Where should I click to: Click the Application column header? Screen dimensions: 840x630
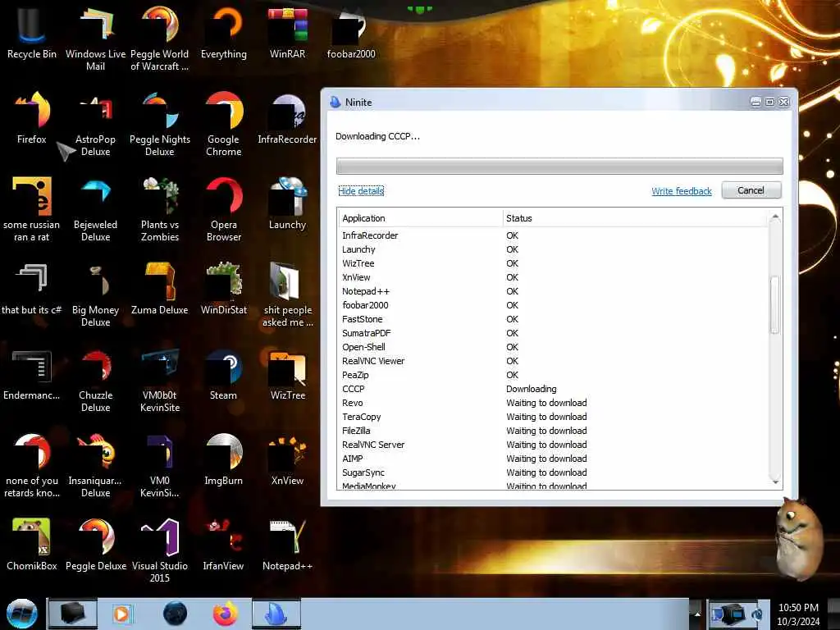click(421, 218)
